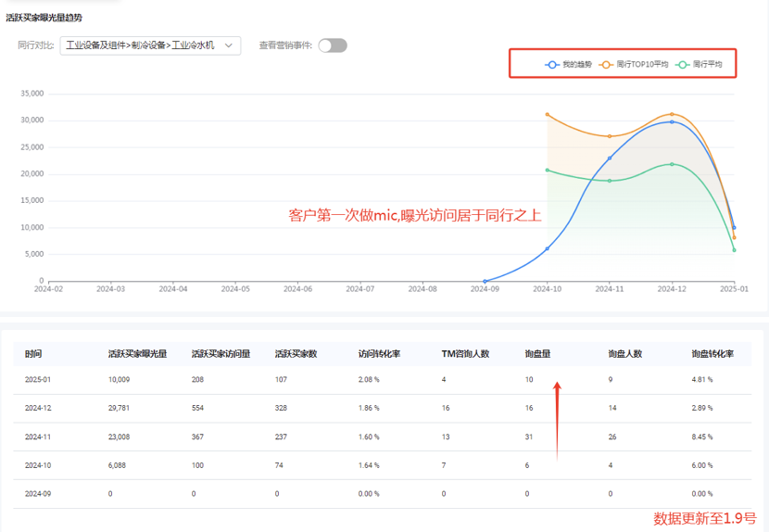Click exposure value 29,781
769x532 pixels.
tap(120, 408)
